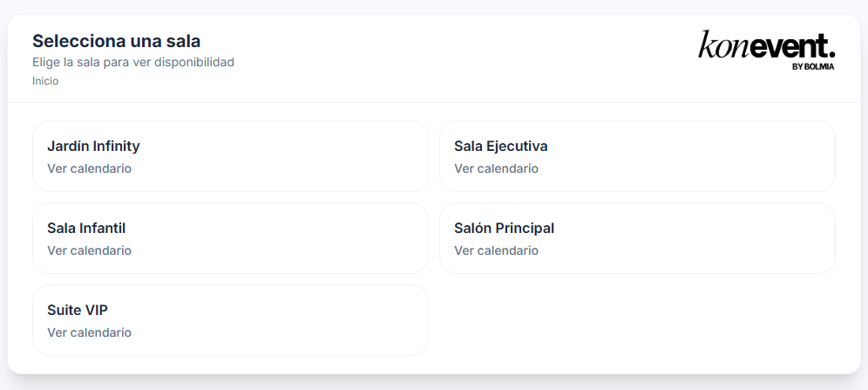The width and height of the screenshot is (868, 390).
Task: Open Ver calendario under Salón Principal
Action: [496, 250]
